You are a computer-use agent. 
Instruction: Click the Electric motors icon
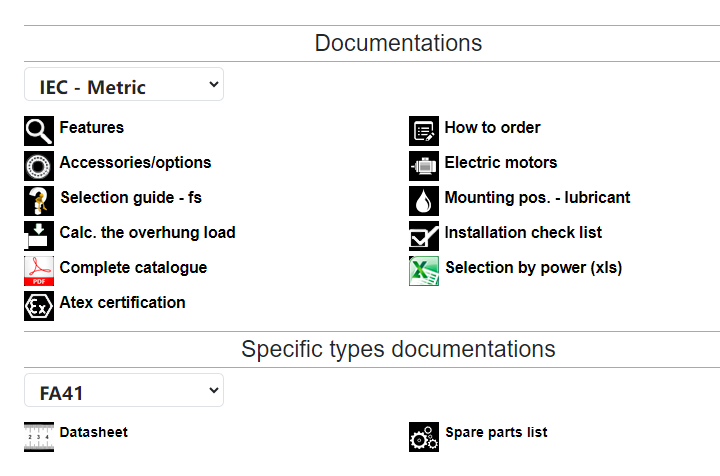[x=424, y=166]
